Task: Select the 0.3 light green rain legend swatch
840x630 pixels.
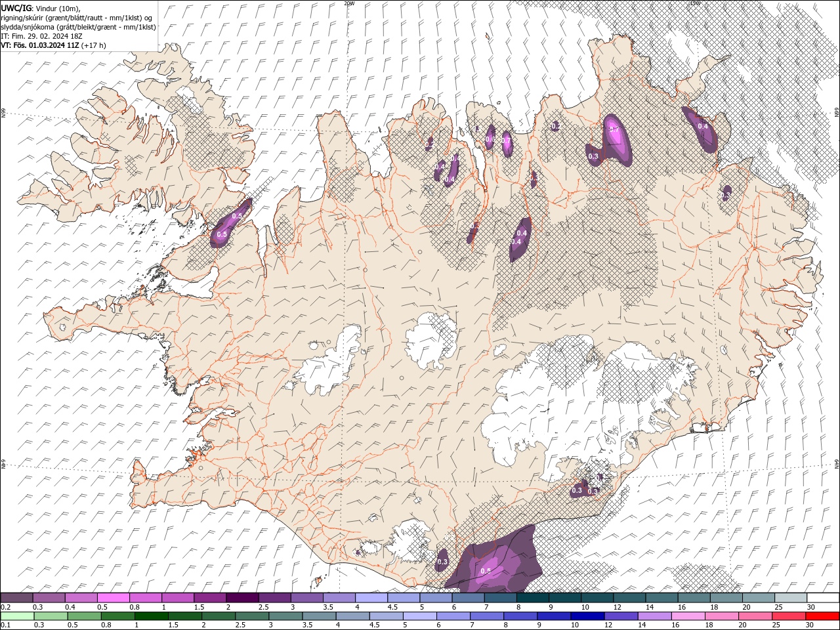Action: [51, 616]
